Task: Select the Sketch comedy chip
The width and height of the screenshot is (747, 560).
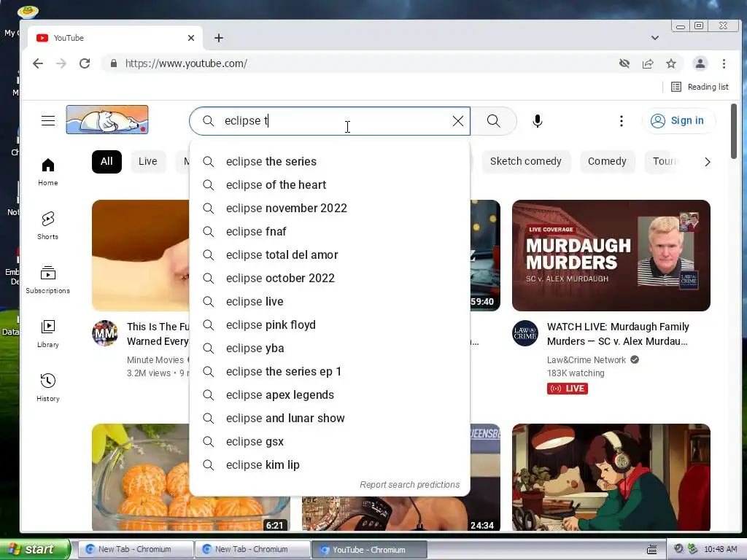Action: pos(526,161)
